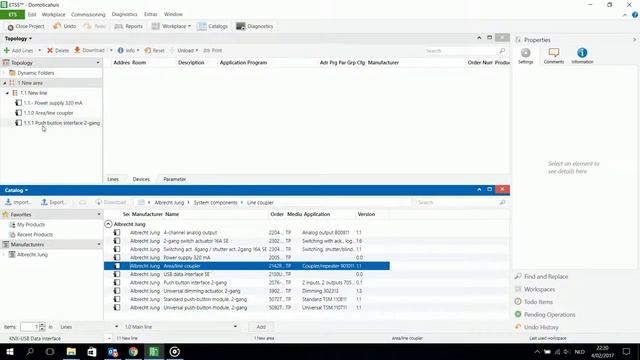The height and width of the screenshot is (360, 640).
Task: Click the Windows Start button
Action: (x=10, y=352)
